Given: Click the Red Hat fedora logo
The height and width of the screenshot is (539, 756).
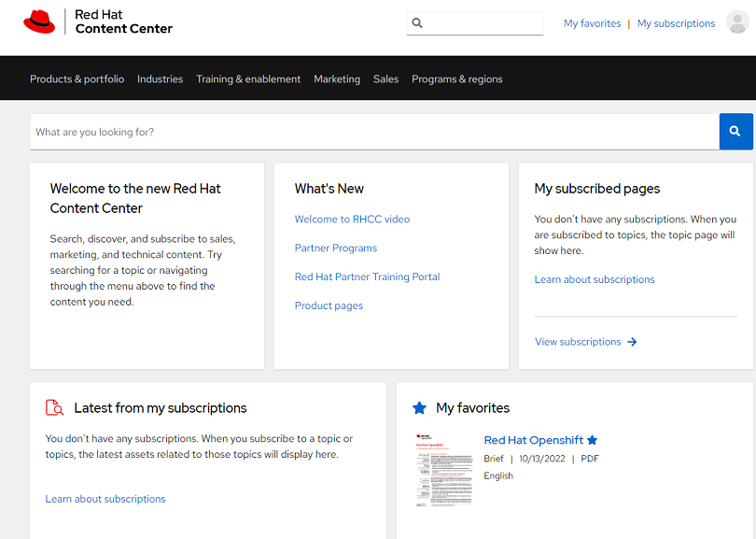Looking at the screenshot, I should [39, 21].
